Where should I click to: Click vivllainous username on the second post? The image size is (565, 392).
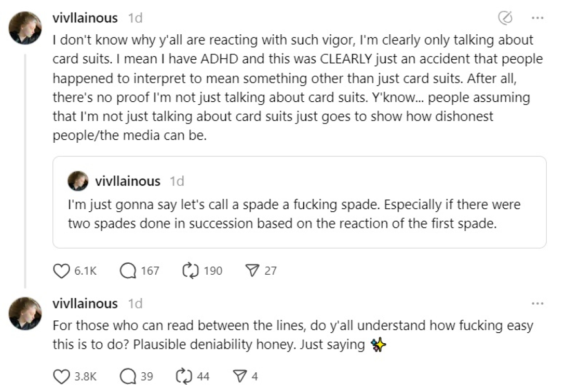coord(85,303)
